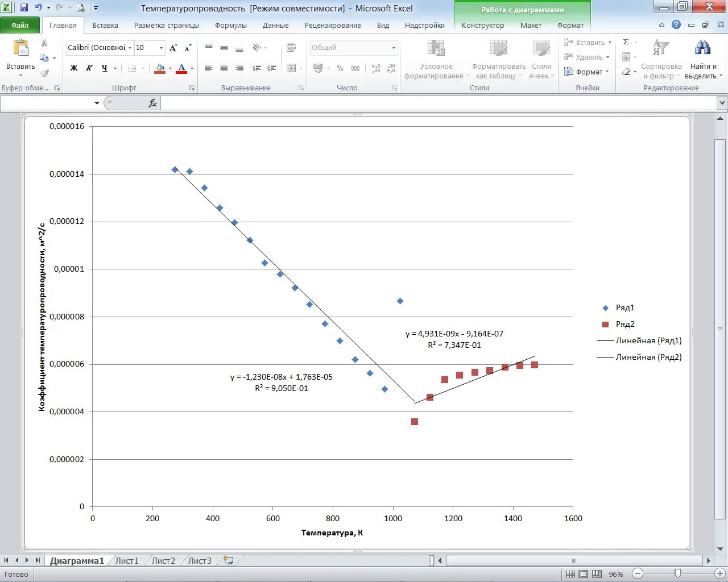The image size is (728, 582).
Task: Click the insert new sheet icon
Action: click(x=229, y=560)
